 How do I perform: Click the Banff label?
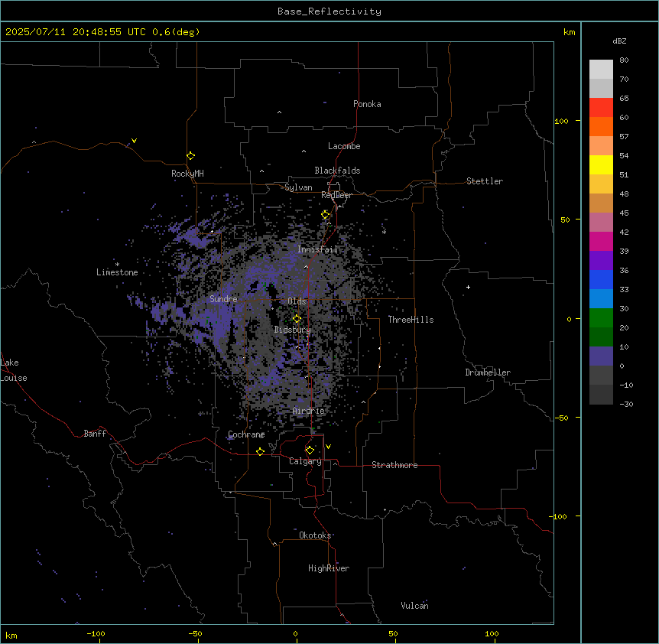click(95, 434)
